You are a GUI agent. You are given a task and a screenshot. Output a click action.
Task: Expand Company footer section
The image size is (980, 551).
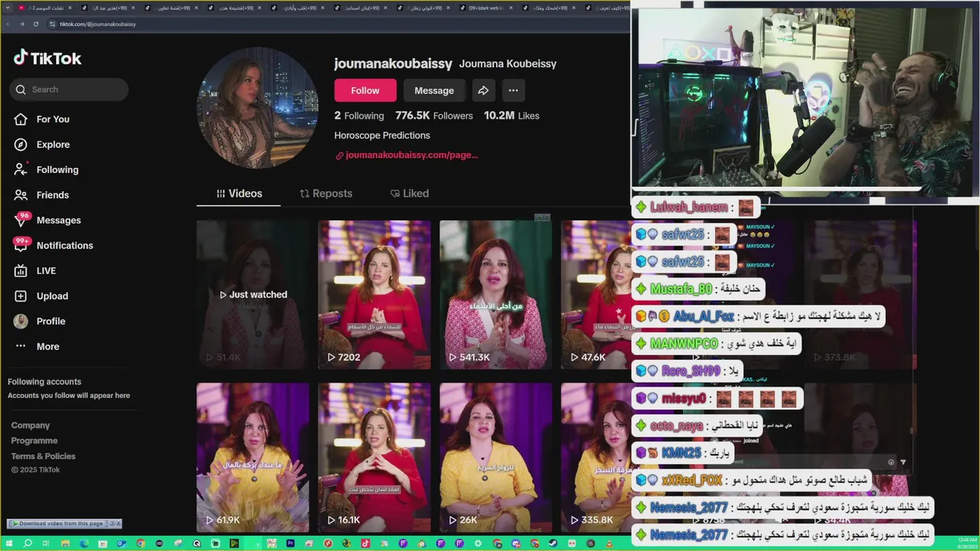coord(31,425)
